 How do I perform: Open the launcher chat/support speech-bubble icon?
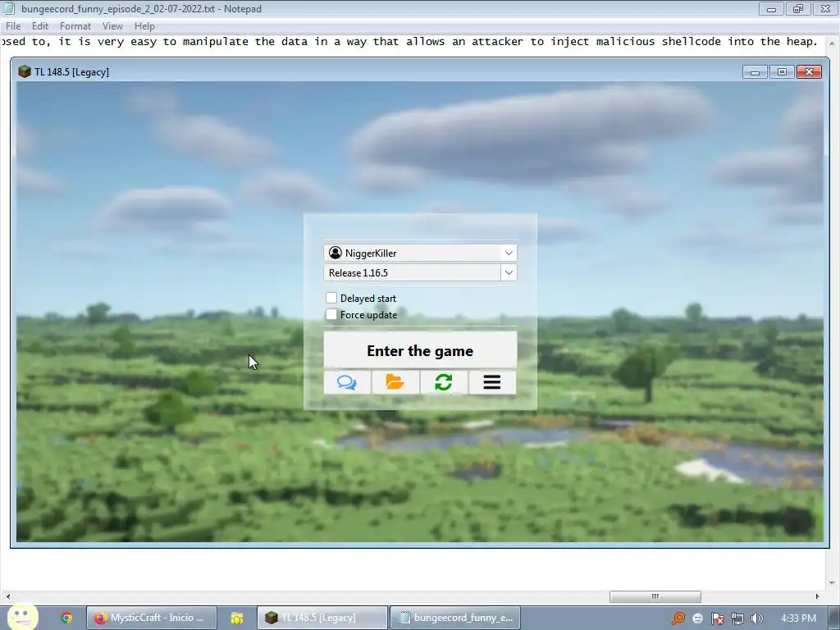(x=347, y=382)
